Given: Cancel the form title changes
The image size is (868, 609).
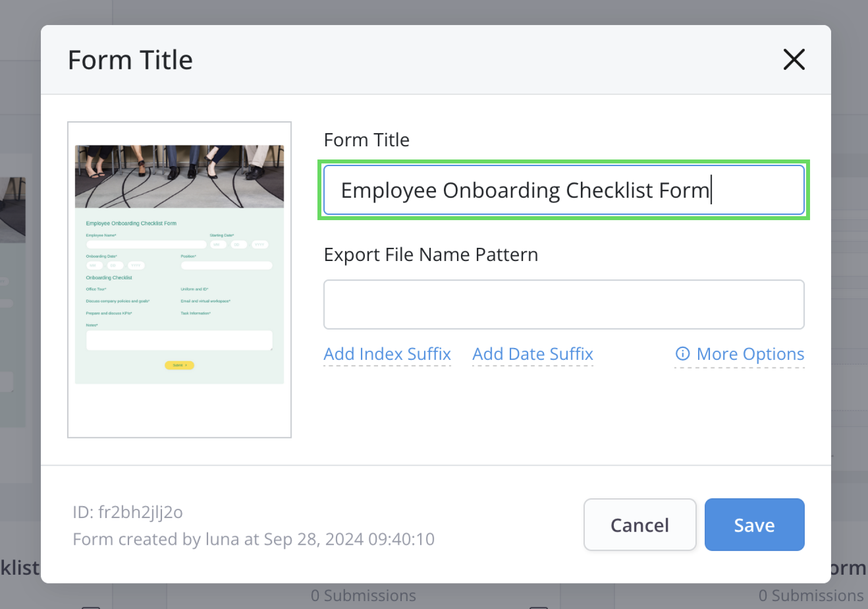Looking at the screenshot, I should pyautogui.click(x=640, y=525).
